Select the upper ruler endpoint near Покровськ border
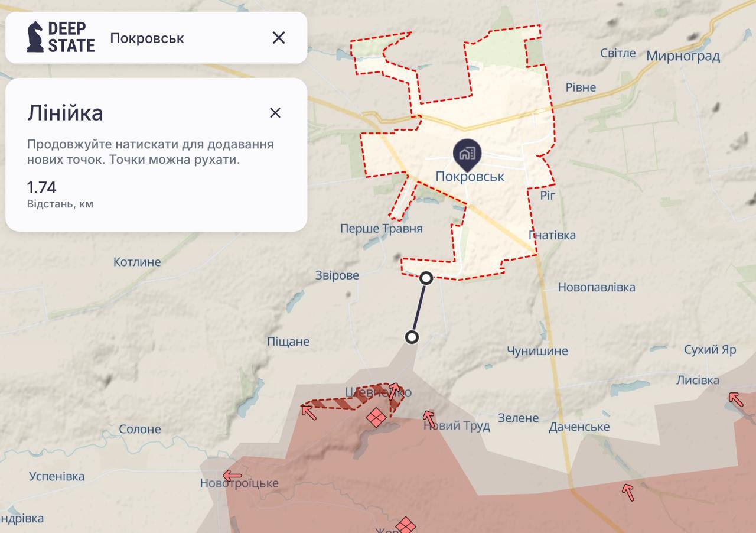The height and width of the screenshot is (533, 756). click(426, 278)
